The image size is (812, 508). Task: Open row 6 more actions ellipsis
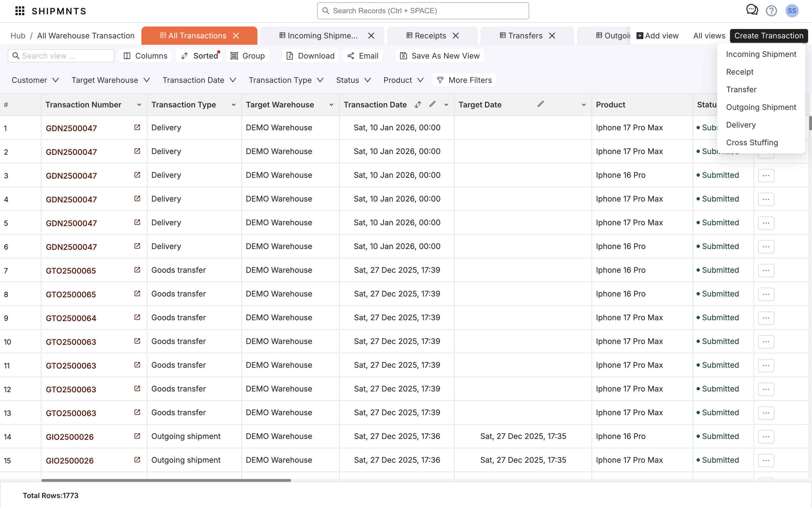click(x=766, y=247)
